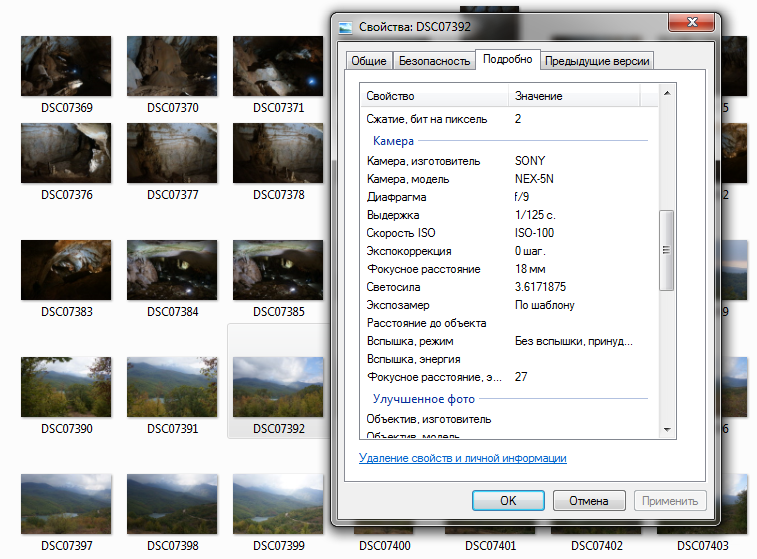Viewport: 757px width, 559px height.
Task: Click the Скорость ISO property row
Action: 509,233
